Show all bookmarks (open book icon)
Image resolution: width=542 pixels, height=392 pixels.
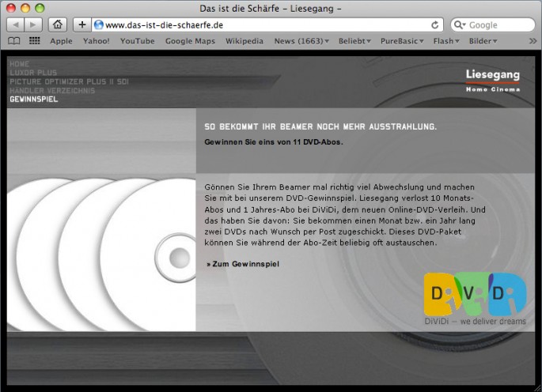(x=13, y=41)
